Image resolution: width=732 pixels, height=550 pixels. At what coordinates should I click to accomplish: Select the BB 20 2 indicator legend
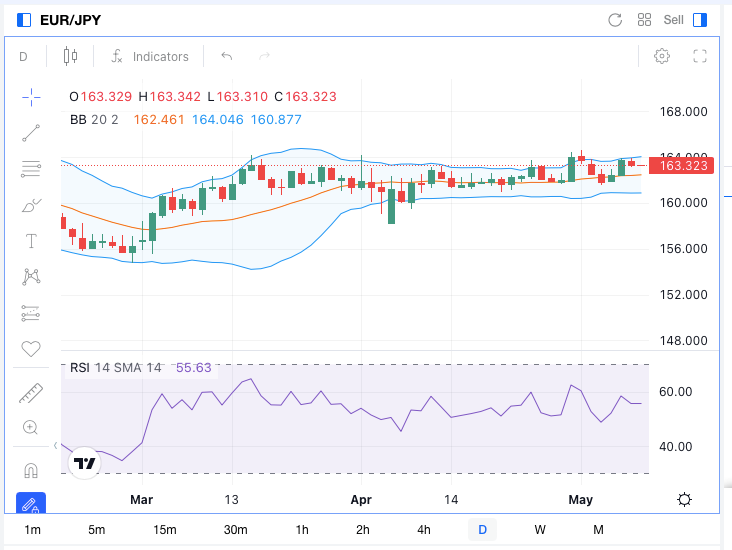pos(94,120)
